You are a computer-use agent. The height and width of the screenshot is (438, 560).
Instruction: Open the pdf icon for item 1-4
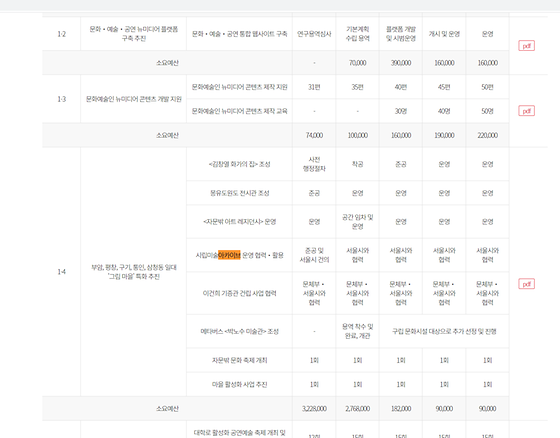point(526,284)
